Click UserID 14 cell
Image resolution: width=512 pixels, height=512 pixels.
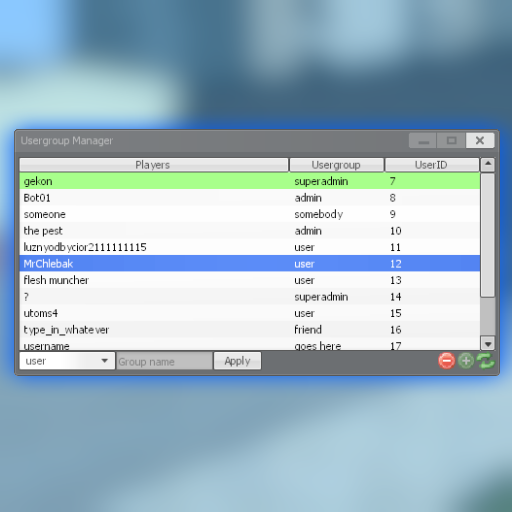pos(396,297)
